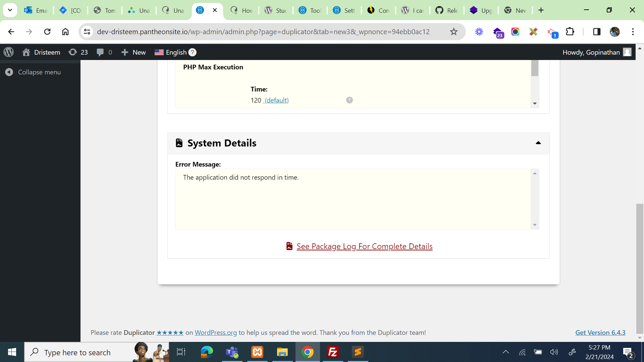Viewport: 644px width, 362px height.
Task: Click the error message scroll up arrow
Action: click(535, 173)
